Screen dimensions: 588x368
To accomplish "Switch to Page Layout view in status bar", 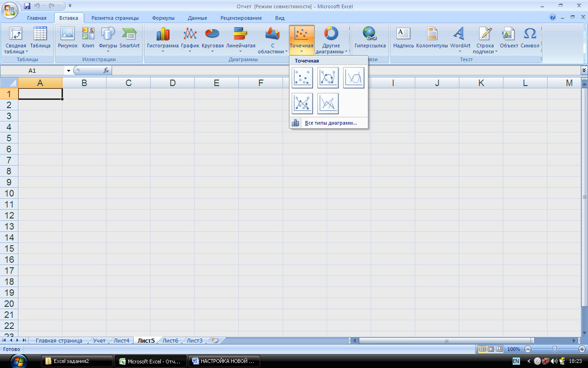I will pos(491,350).
